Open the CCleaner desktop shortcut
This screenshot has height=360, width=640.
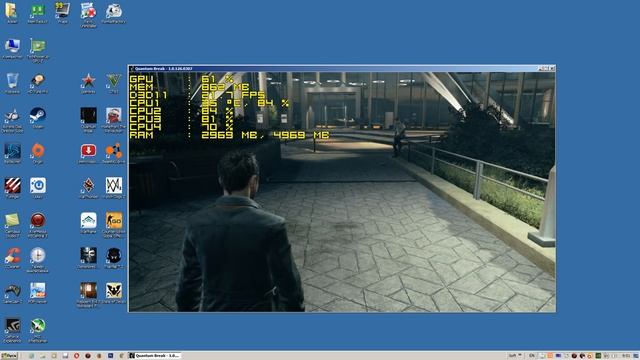12,257
